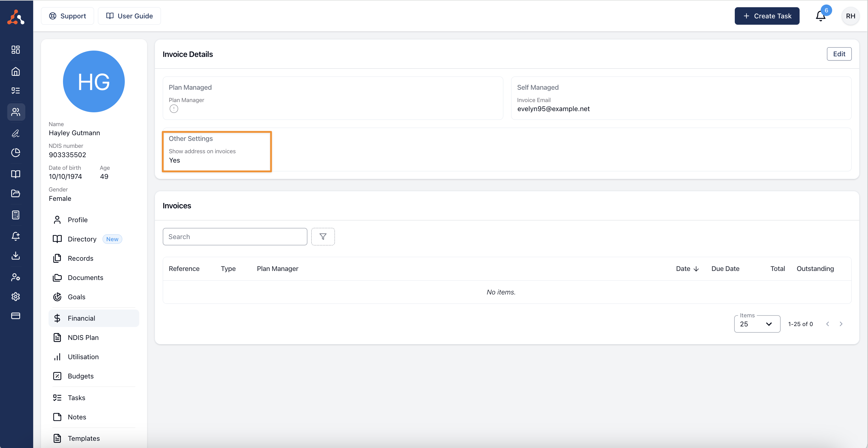Click the invoices Search field

pyautogui.click(x=234, y=237)
